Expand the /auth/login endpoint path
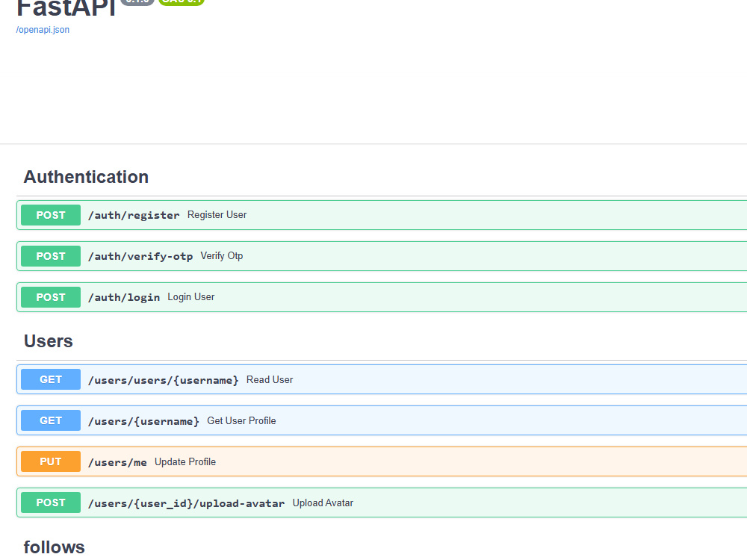 [124, 297]
